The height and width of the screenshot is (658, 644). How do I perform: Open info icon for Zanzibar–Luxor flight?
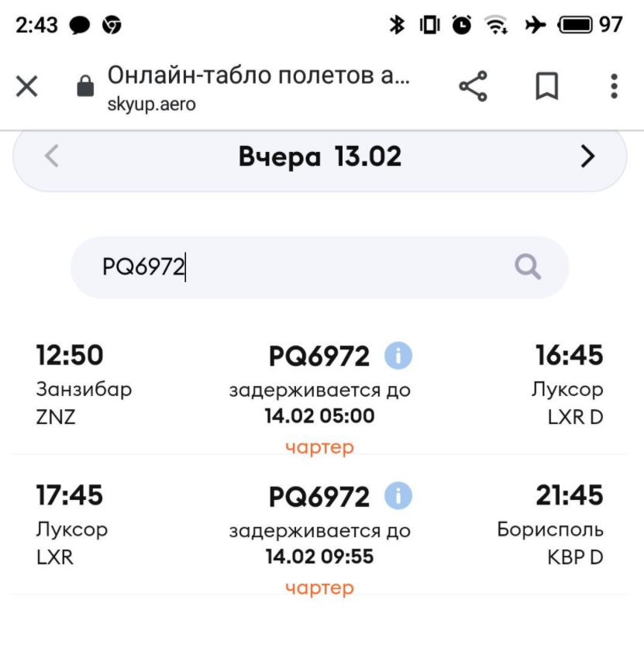pyautogui.click(x=398, y=356)
